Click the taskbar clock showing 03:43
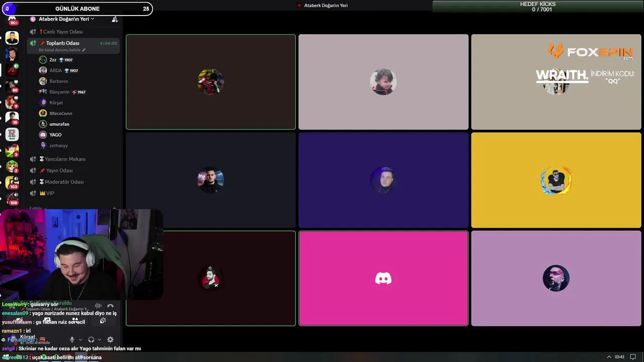The image size is (644, 362). tap(620, 357)
